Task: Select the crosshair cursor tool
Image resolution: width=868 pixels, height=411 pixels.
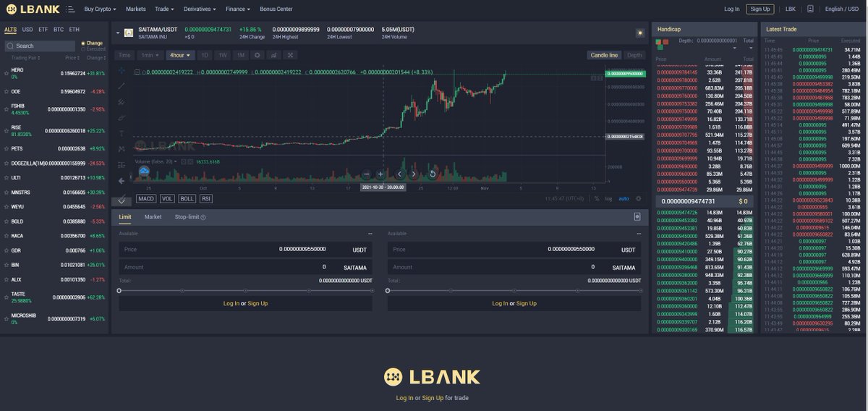Action: (x=122, y=70)
